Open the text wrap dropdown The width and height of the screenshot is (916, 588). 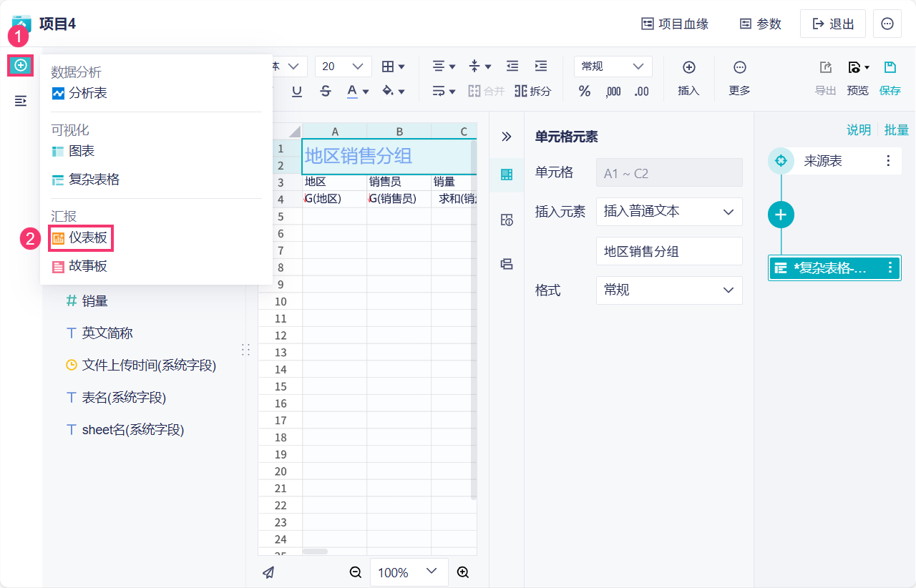(x=444, y=91)
